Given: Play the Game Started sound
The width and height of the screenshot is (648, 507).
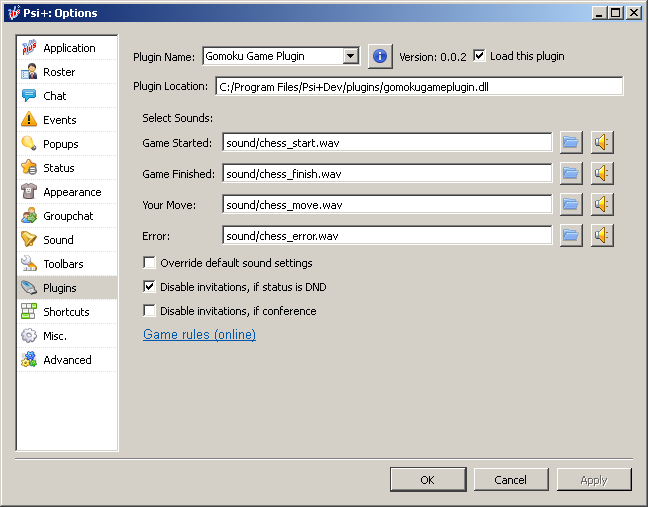Looking at the screenshot, I should (601, 142).
